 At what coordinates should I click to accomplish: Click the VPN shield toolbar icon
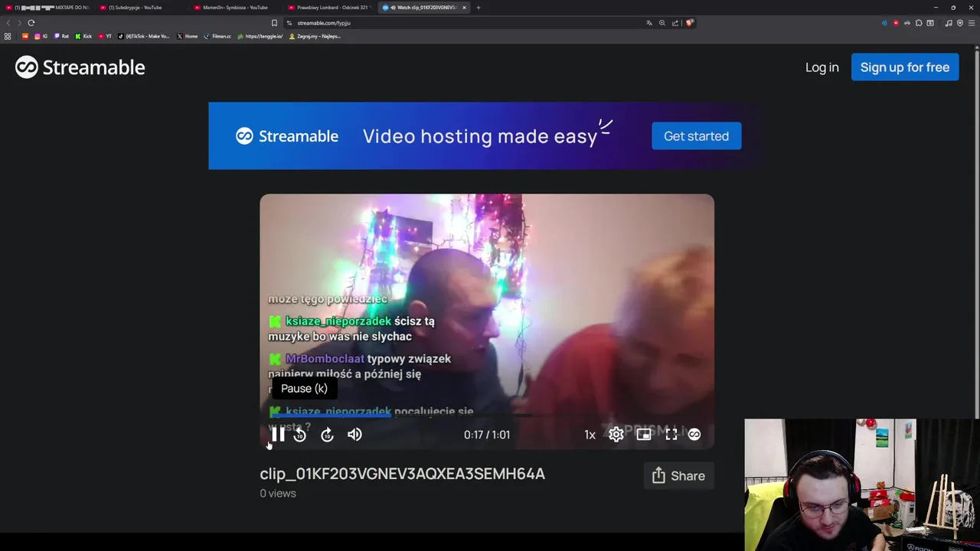point(960,23)
